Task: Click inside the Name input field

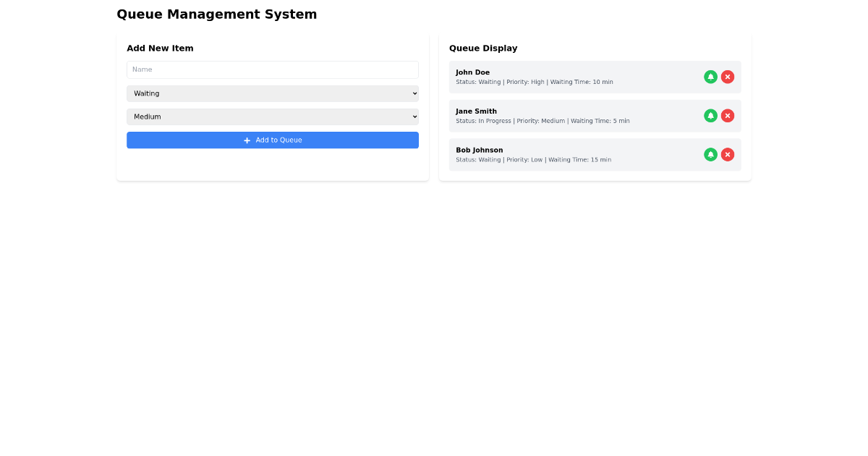Action: [x=273, y=69]
